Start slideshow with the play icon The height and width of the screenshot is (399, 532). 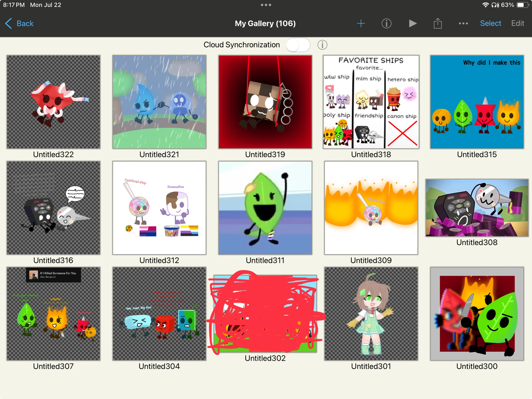click(x=413, y=23)
